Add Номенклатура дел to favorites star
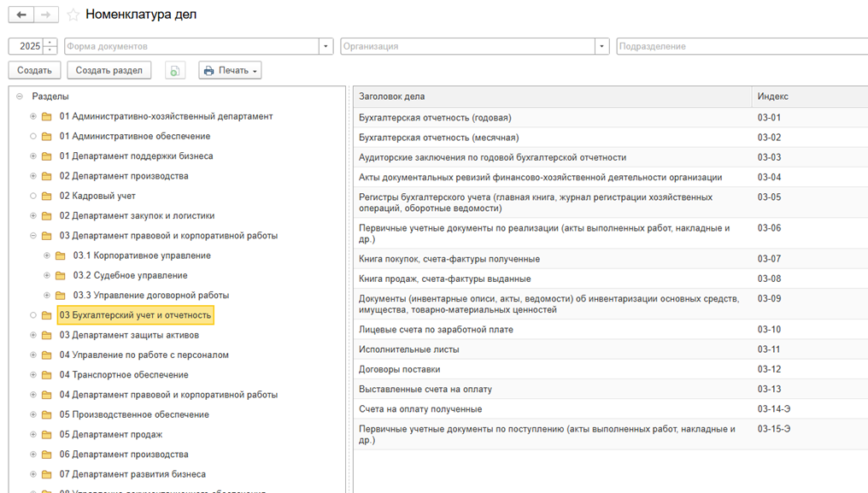 [x=73, y=15]
